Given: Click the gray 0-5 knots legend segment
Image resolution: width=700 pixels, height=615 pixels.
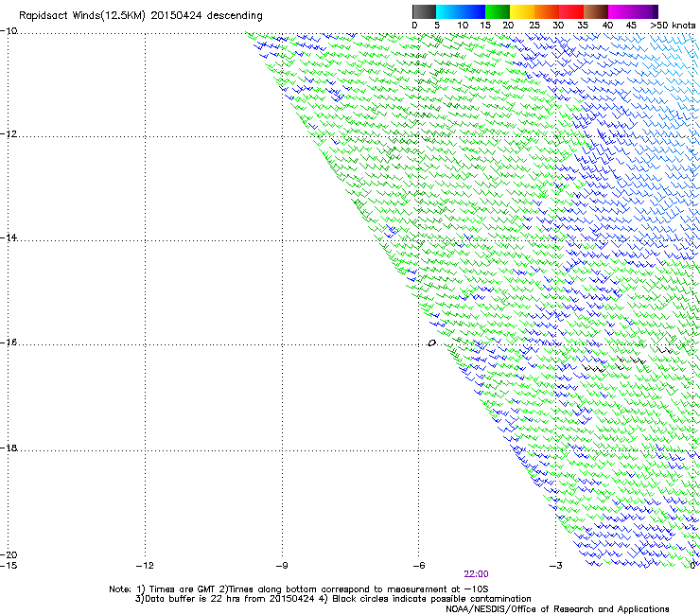Looking at the screenshot, I should pos(424,11).
